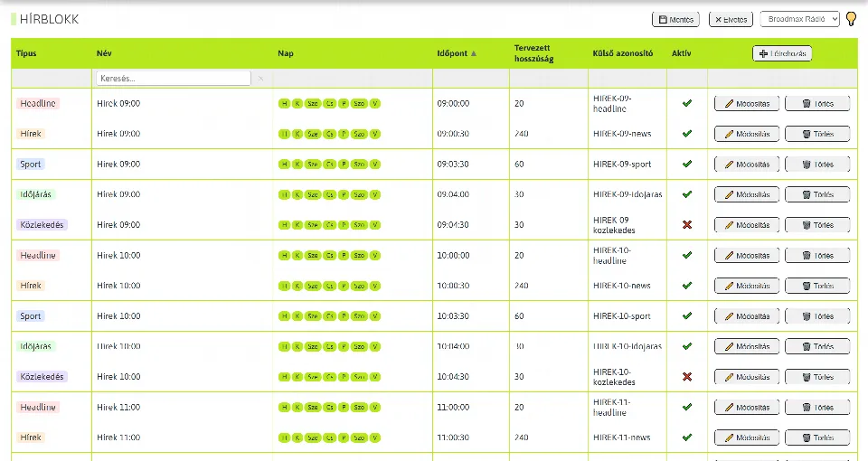Click the Hírek badge of the 11:00:30 row

pos(31,437)
